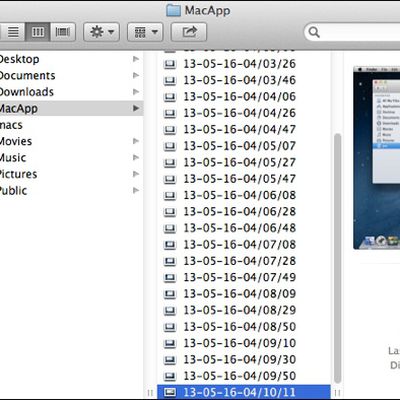
Task: Click image icon of 13-05-16-04/07/08
Action: coord(170,245)
